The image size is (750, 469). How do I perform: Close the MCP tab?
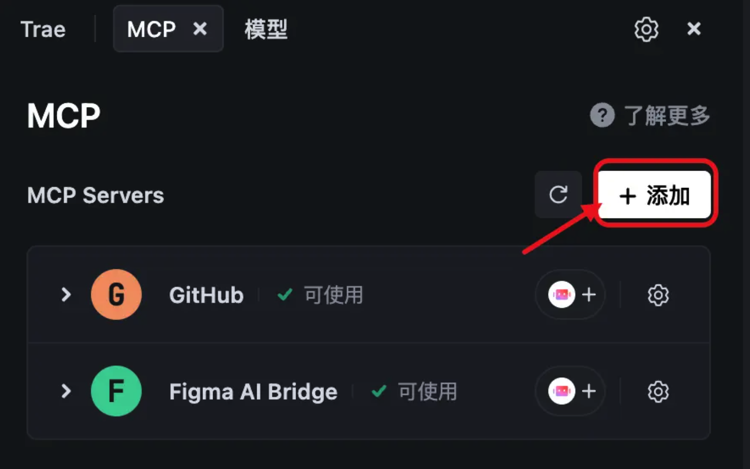pyautogui.click(x=200, y=29)
